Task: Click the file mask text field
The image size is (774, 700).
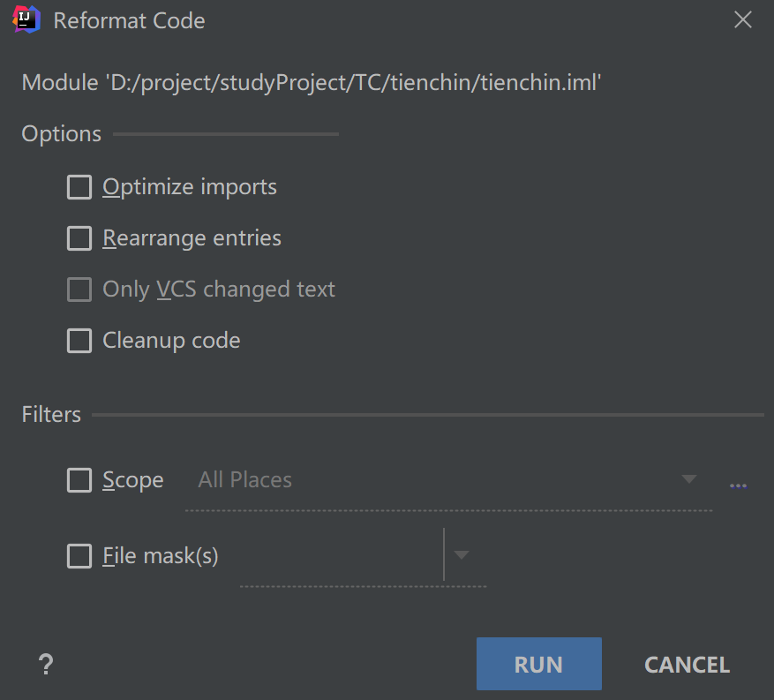Action: coord(340,556)
